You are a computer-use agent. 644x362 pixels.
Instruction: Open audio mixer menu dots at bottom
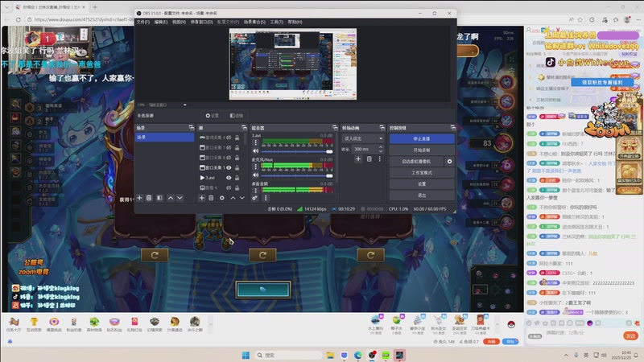click(x=266, y=198)
